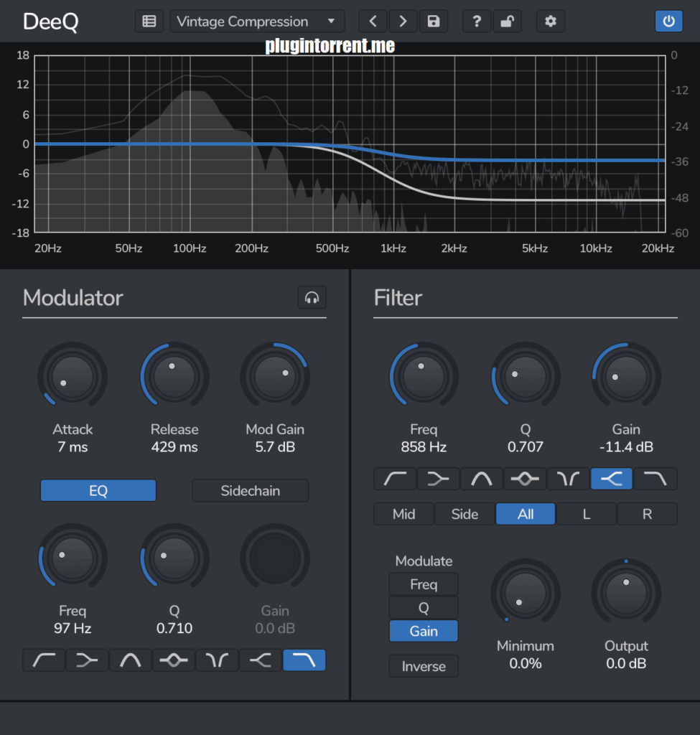Select Modulator bell peak filter shape
This screenshot has height=735, width=700.
[174, 660]
